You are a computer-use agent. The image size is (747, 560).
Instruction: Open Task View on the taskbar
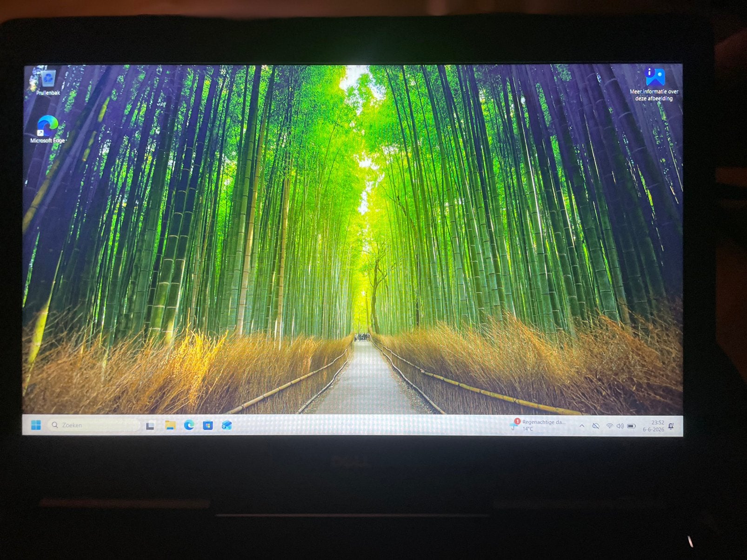coord(150,426)
